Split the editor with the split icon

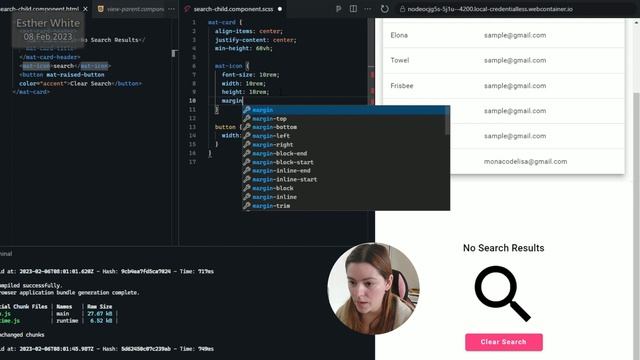click(x=353, y=9)
